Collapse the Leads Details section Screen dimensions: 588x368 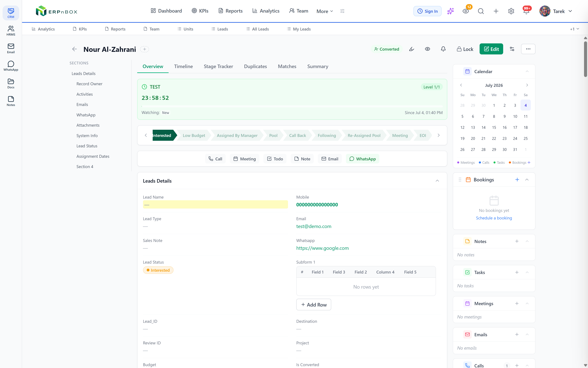(437, 181)
